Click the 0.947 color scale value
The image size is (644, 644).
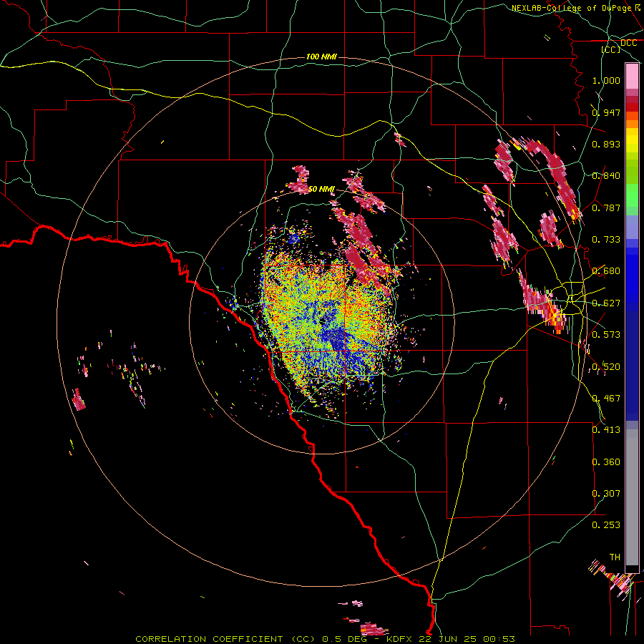tap(606, 112)
